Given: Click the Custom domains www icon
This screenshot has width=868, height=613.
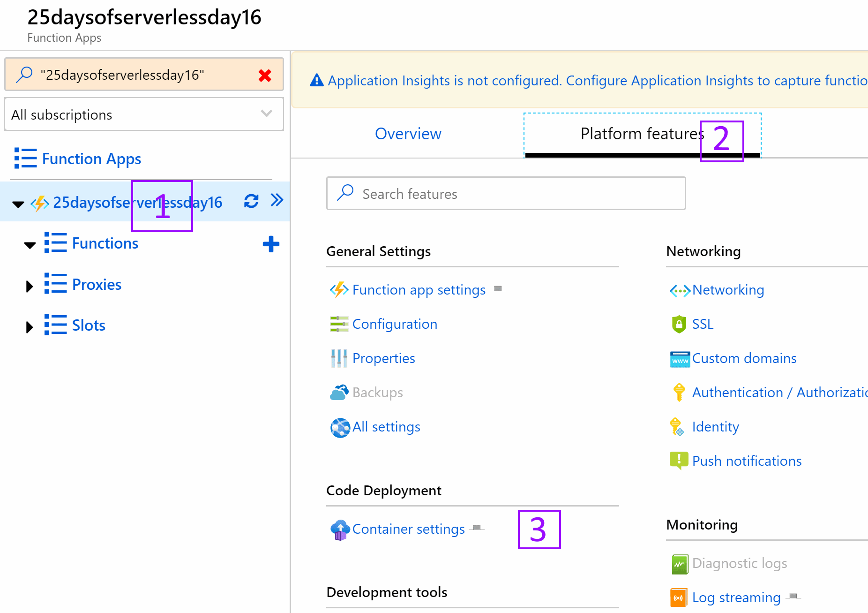Looking at the screenshot, I should click(x=680, y=359).
